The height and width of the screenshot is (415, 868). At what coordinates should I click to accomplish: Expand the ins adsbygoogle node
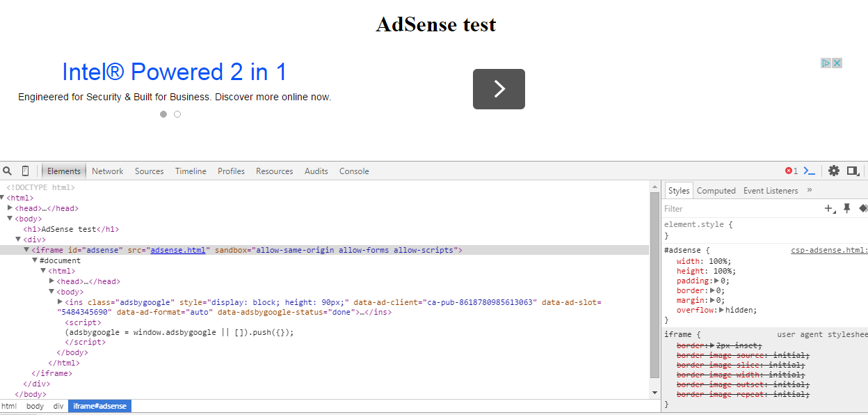(60, 302)
